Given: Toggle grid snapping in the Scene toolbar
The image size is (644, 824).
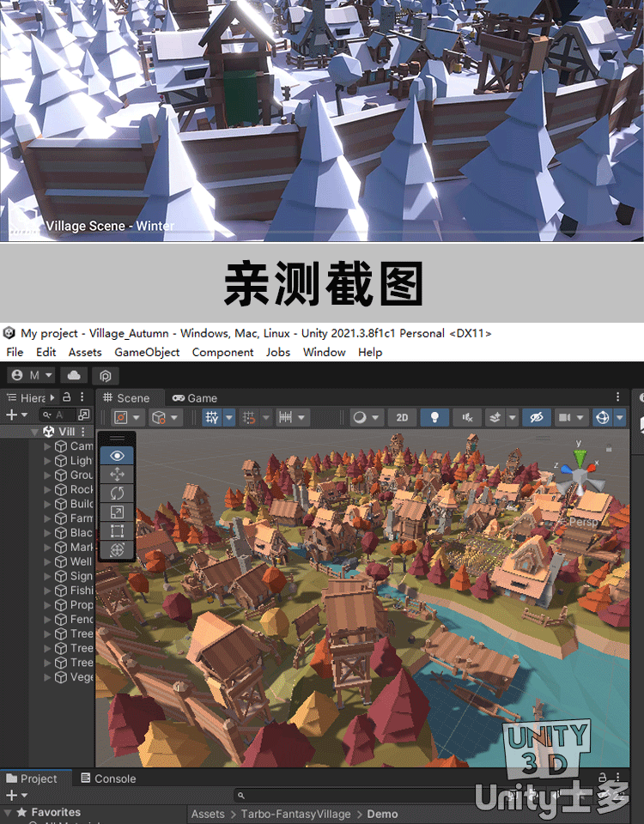Looking at the screenshot, I should tap(249, 417).
